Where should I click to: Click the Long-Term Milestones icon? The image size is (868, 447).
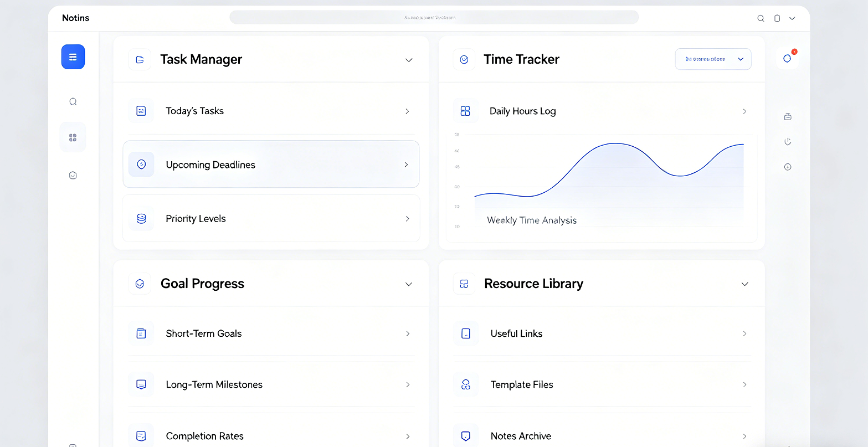point(141,384)
